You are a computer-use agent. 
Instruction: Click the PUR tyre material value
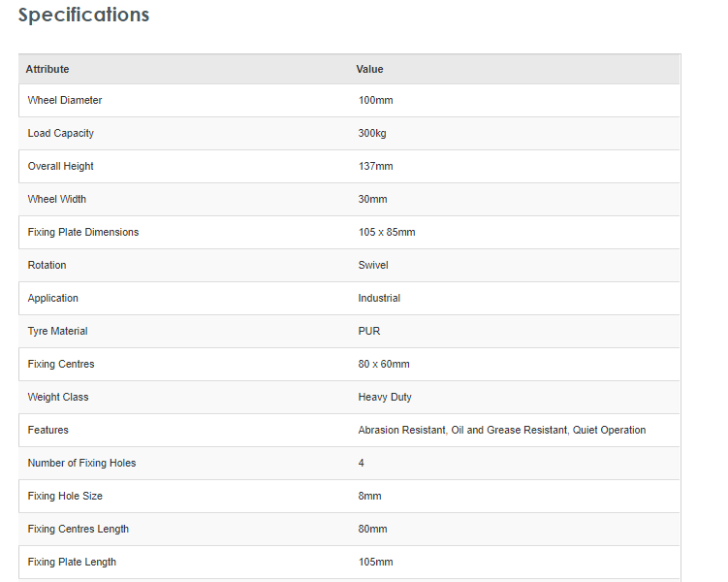(369, 331)
